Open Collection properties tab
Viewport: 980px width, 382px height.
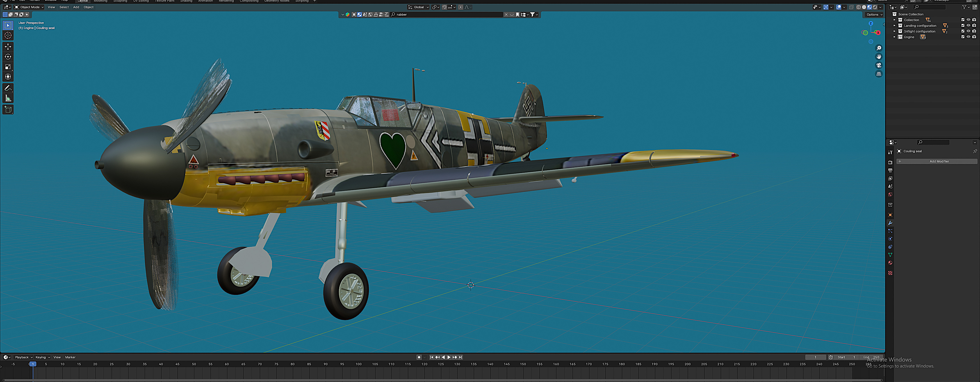click(x=890, y=205)
